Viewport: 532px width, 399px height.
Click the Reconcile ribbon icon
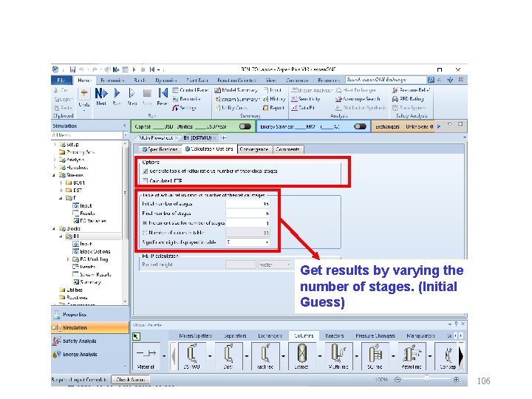point(187,99)
